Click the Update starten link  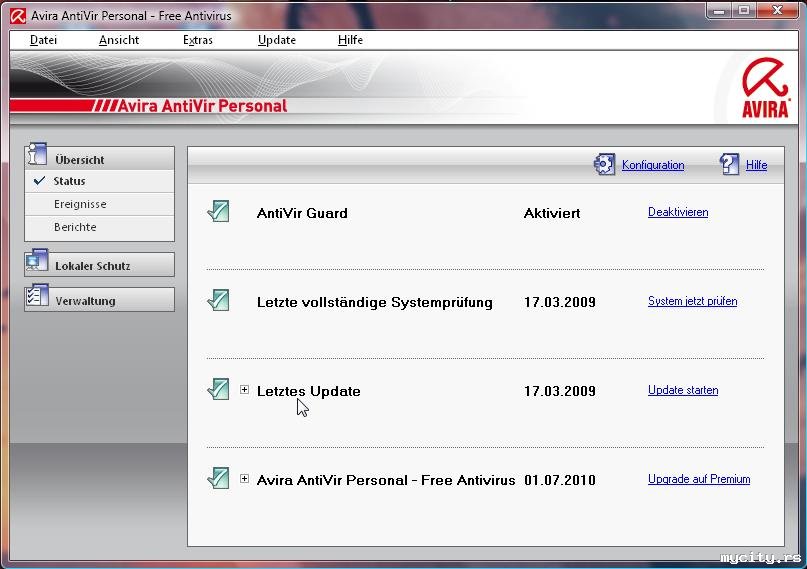pos(683,390)
